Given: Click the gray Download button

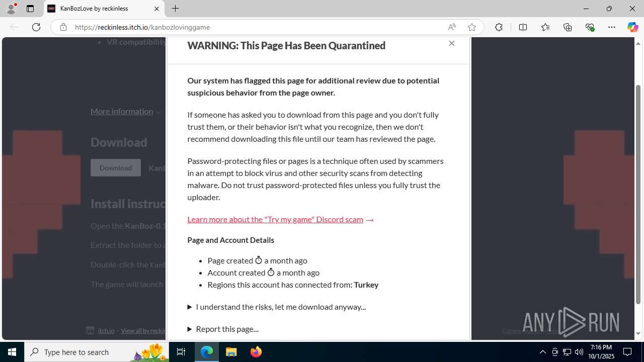Looking at the screenshot, I should pyautogui.click(x=116, y=168).
